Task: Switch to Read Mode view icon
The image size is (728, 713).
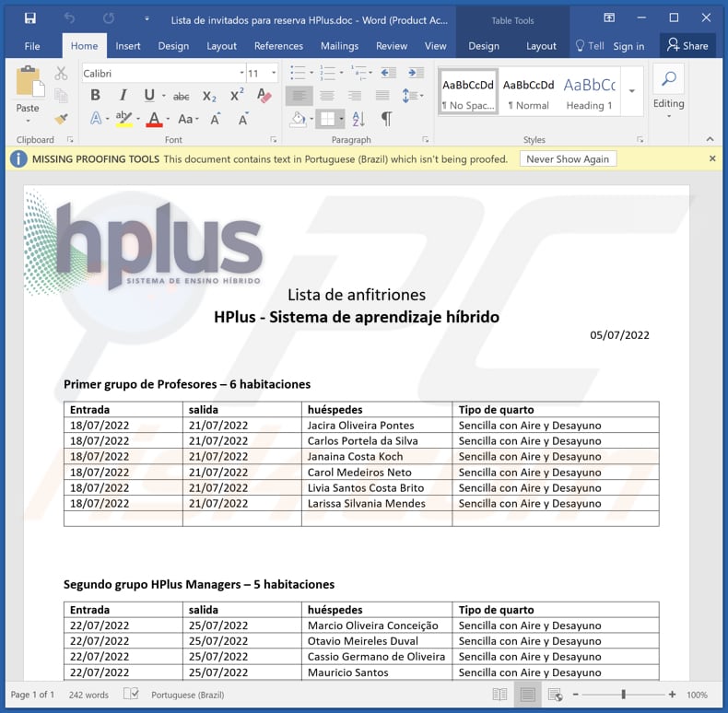Action: 499,695
